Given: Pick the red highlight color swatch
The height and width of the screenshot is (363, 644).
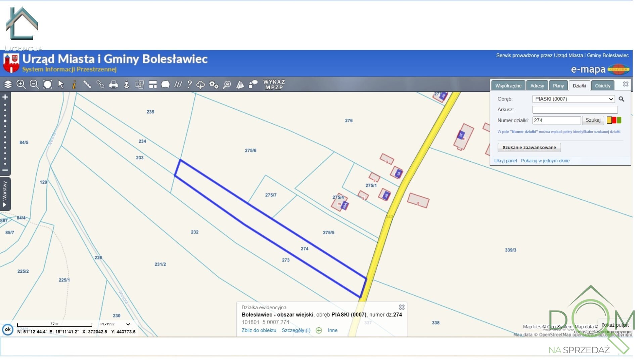Looking at the screenshot, I should click(x=614, y=120).
